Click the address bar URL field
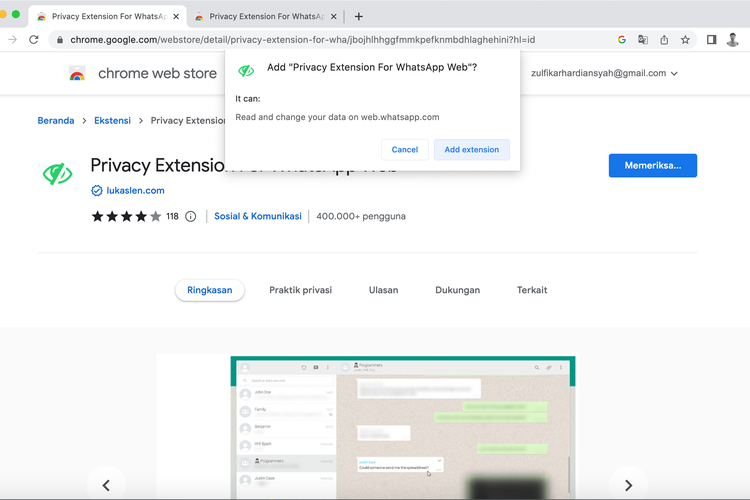 (x=320, y=40)
